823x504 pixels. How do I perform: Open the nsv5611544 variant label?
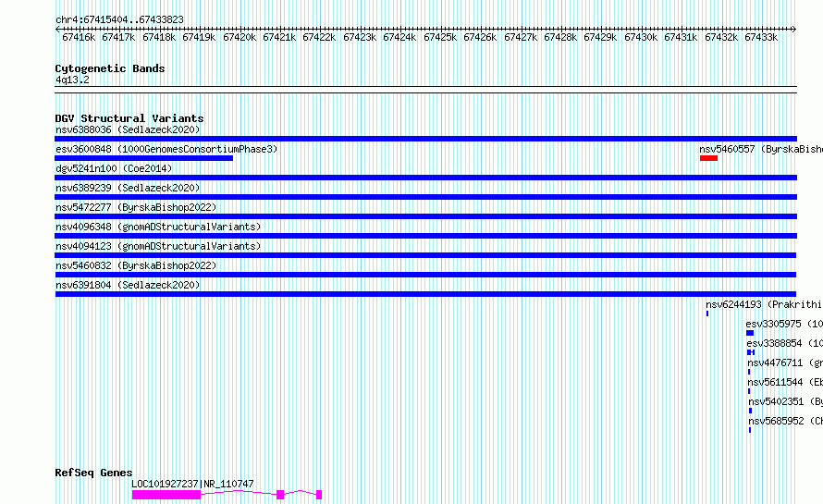click(x=785, y=382)
